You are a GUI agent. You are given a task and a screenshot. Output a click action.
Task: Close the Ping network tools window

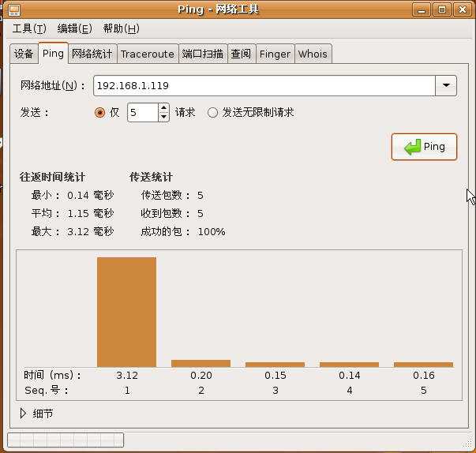coord(462,9)
